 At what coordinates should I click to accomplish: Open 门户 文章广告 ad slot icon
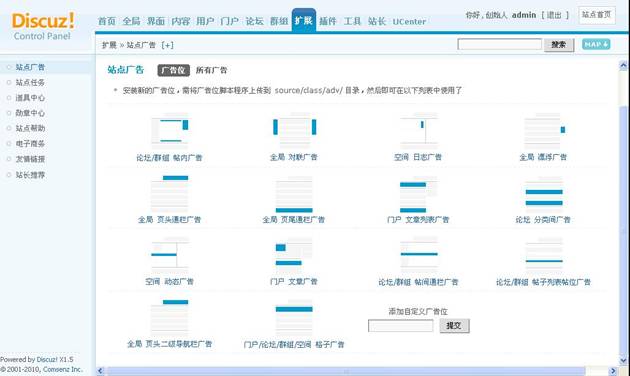coord(294,254)
